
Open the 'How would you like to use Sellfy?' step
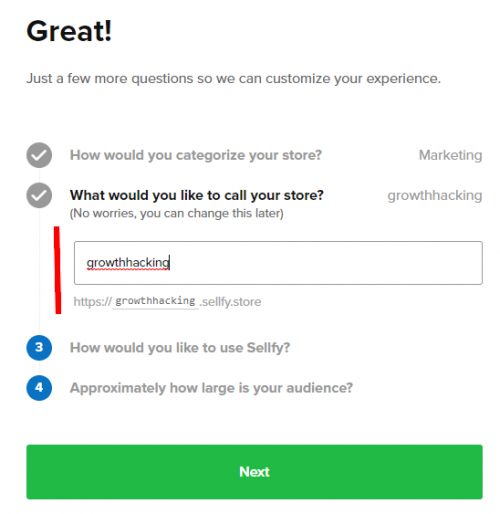tap(180, 348)
